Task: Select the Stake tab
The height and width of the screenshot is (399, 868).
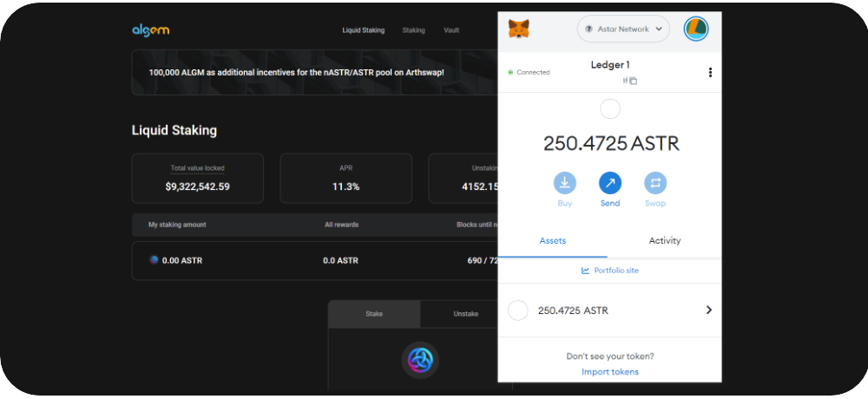Action: click(374, 313)
